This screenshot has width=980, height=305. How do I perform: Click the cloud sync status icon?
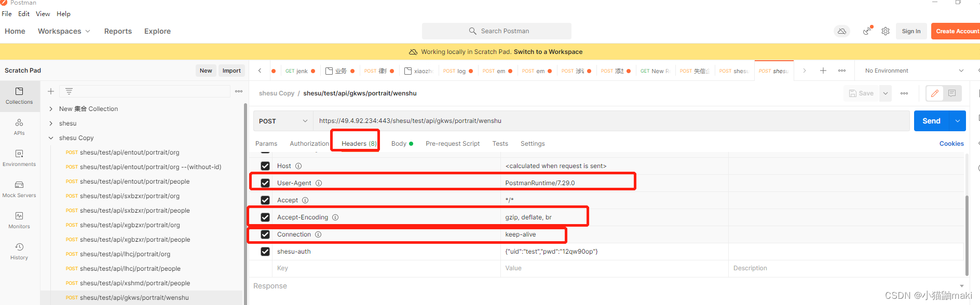click(842, 31)
